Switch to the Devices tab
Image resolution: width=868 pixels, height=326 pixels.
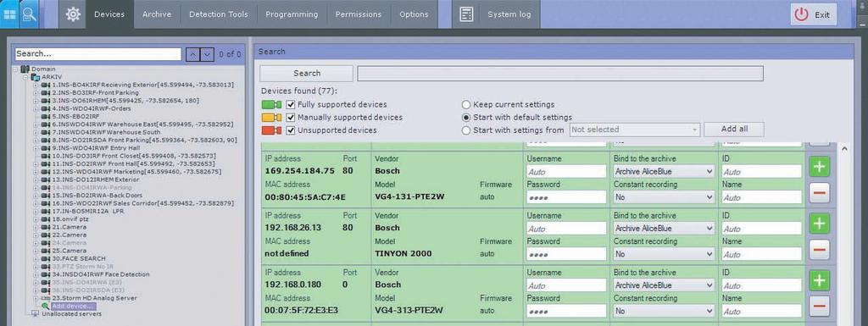tap(109, 14)
